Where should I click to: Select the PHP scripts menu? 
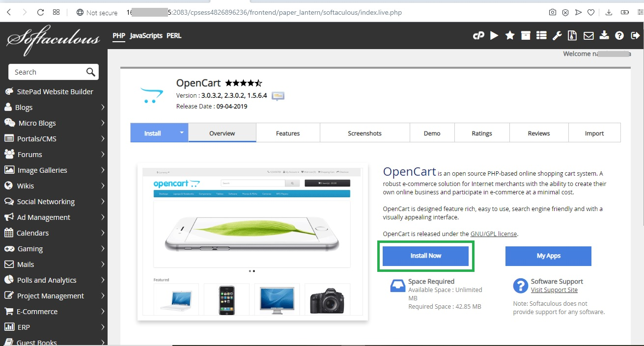[x=119, y=35]
